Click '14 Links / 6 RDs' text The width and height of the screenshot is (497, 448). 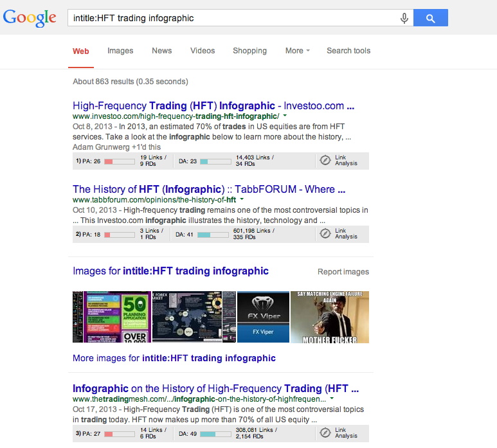(153, 433)
